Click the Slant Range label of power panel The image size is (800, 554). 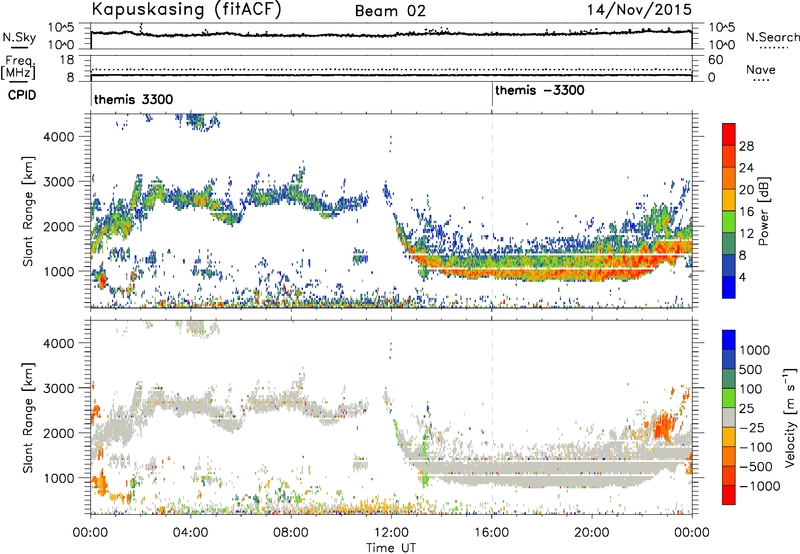pos(28,211)
